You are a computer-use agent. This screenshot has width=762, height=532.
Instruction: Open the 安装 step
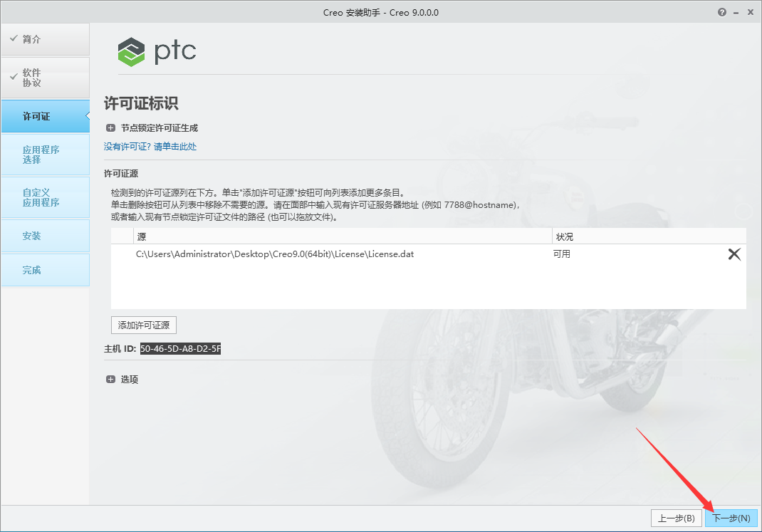(x=45, y=236)
